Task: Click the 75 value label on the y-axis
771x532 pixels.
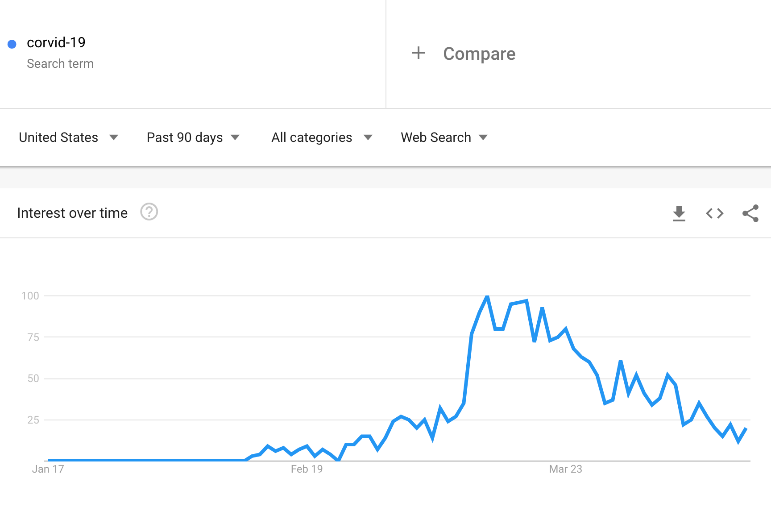Action: coord(33,337)
